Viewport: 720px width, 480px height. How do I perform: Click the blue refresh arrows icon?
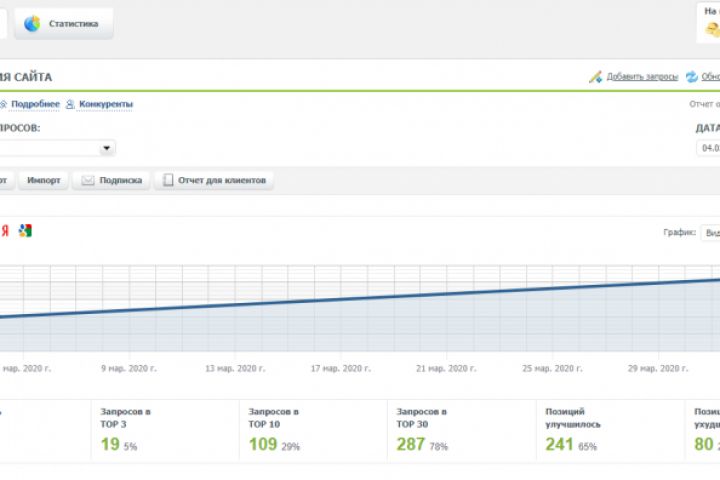click(x=692, y=77)
